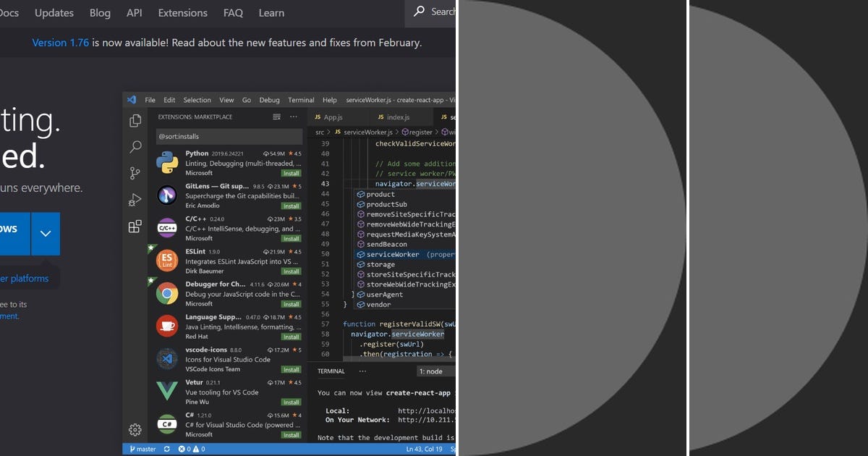Expand the blue download options arrow
868x456 pixels.
(x=46, y=233)
